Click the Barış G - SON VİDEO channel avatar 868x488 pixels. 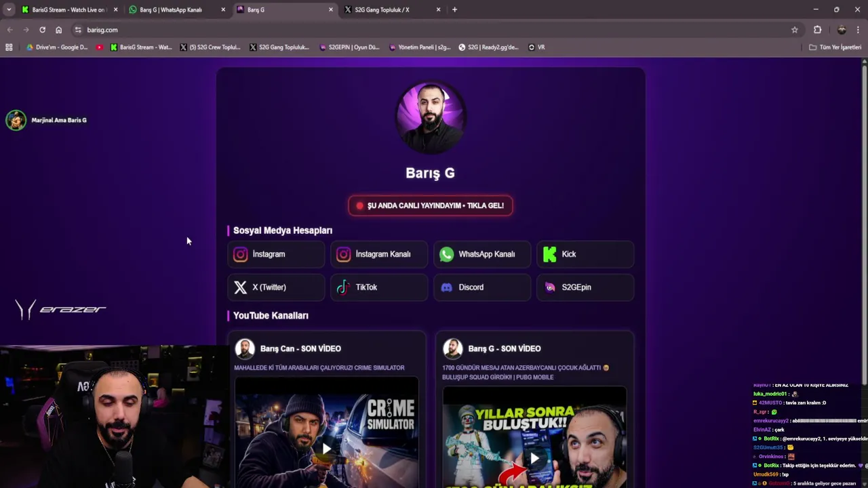click(x=453, y=348)
